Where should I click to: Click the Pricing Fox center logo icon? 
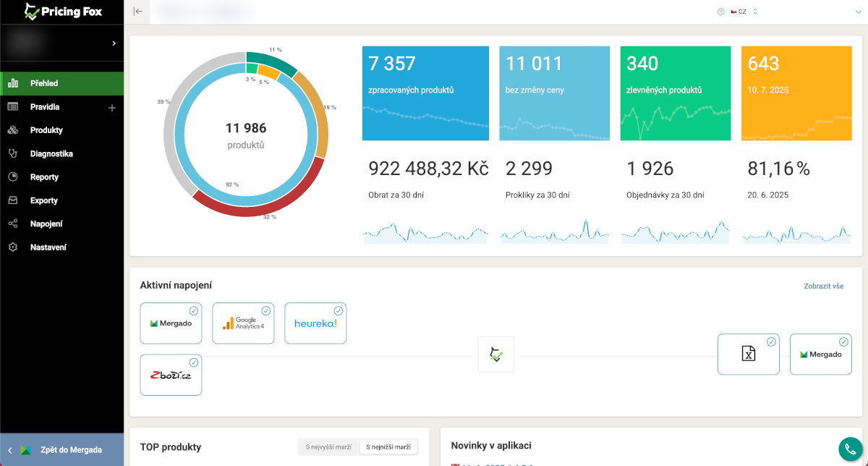click(x=495, y=355)
